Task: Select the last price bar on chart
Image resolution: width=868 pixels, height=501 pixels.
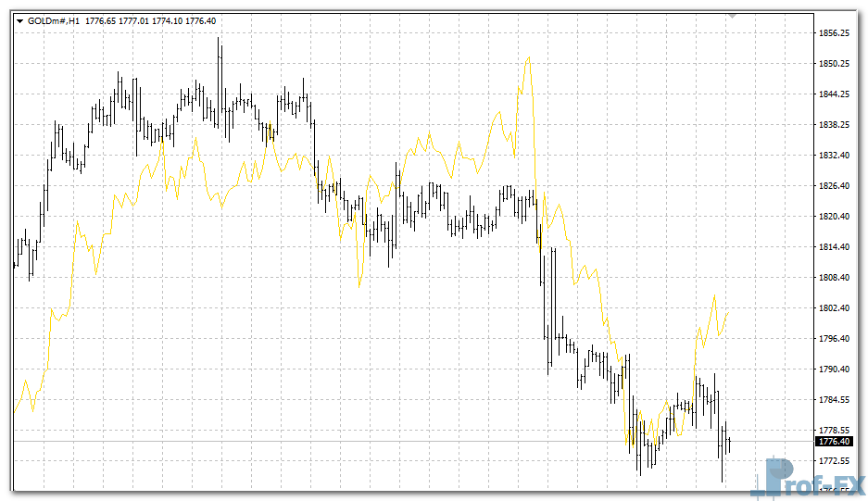Action: [729, 445]
